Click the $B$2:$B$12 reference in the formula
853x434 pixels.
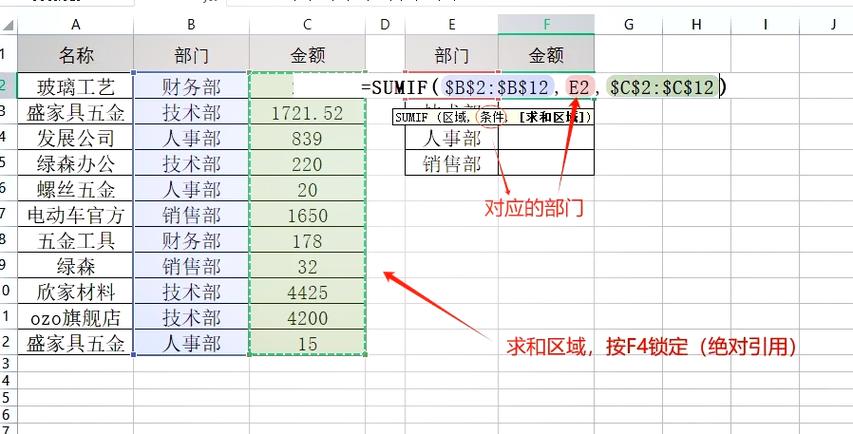497,87
